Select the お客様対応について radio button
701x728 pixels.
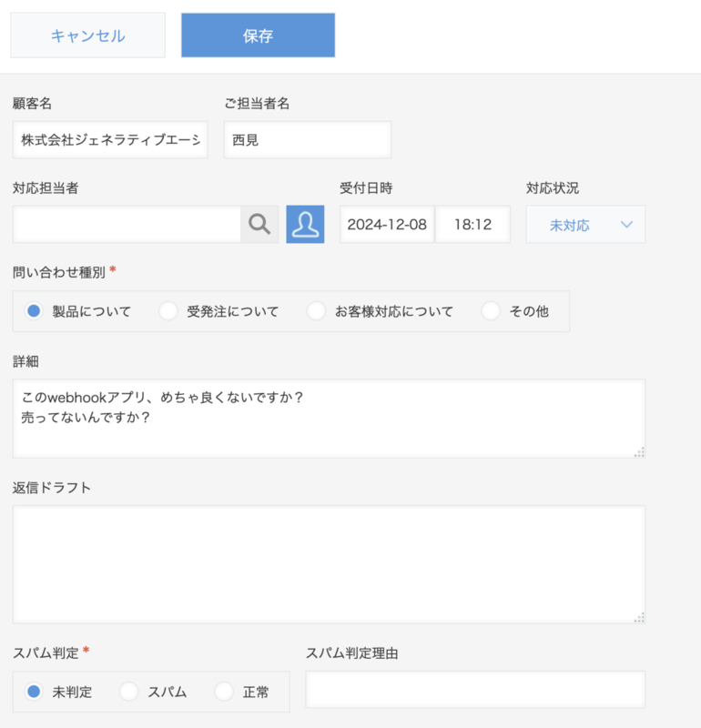[316, 310]
